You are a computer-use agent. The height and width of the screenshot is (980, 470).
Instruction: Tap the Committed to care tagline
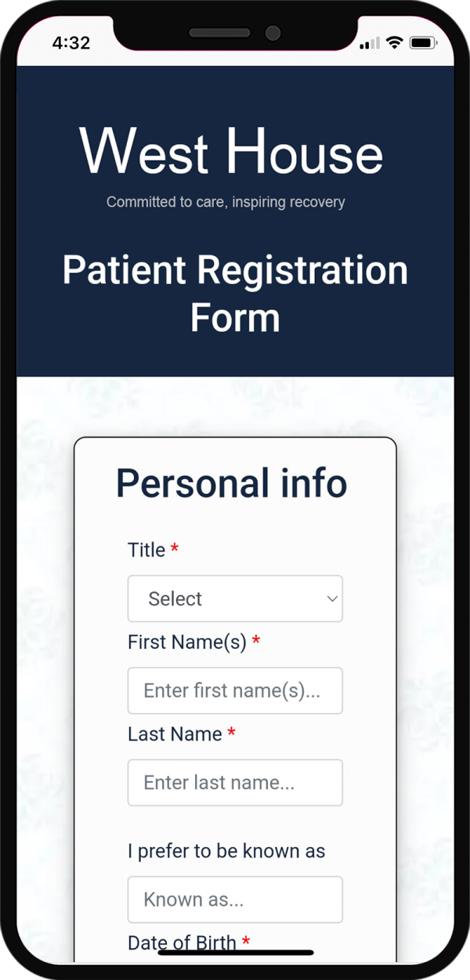tap(226, 202)
